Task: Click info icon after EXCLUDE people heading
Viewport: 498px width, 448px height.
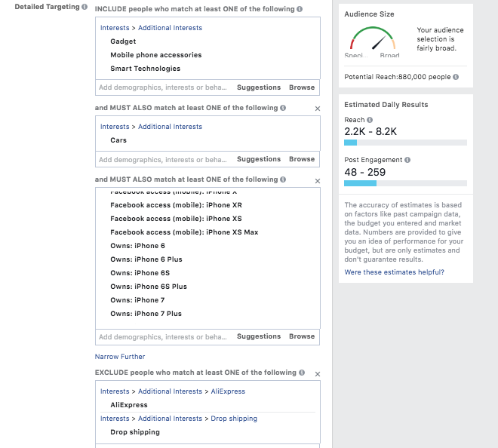Action: pos(302,373)
